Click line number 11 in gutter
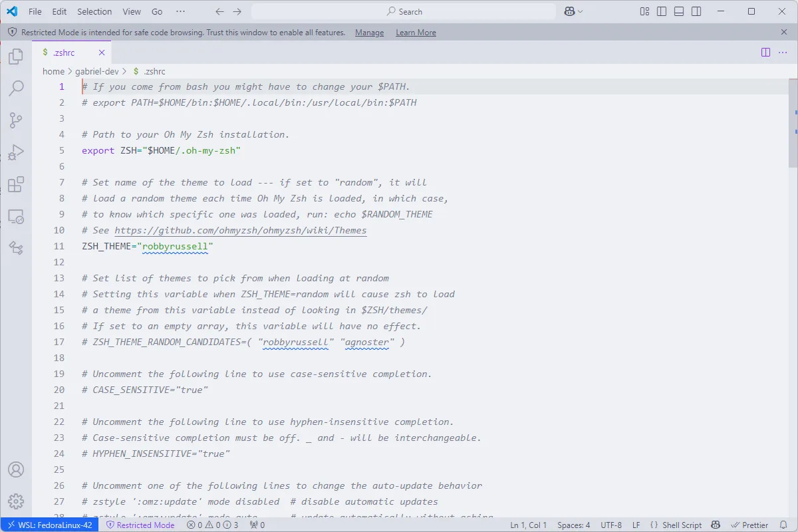Viewport: 798px width, 532px height. coord(59,246)
